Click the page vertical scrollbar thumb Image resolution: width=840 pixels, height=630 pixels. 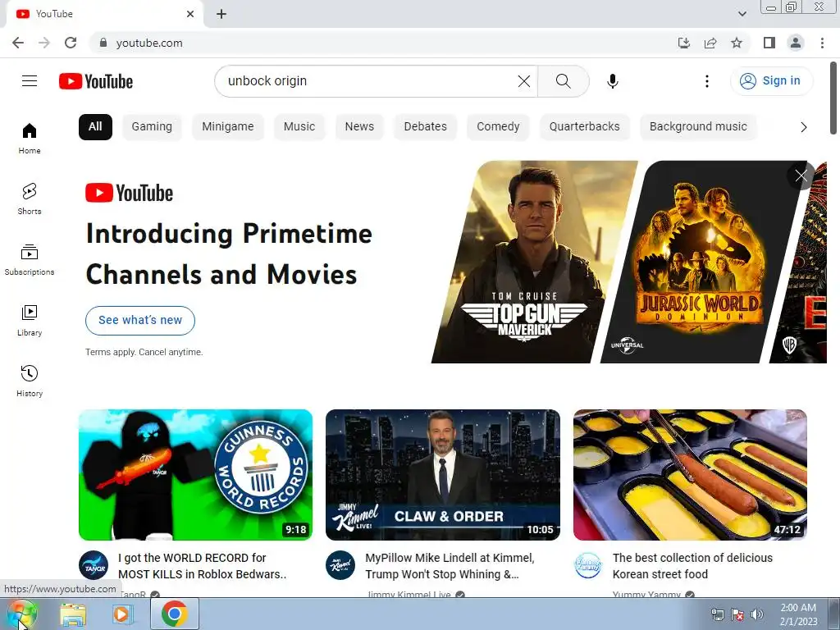point(833,98)
